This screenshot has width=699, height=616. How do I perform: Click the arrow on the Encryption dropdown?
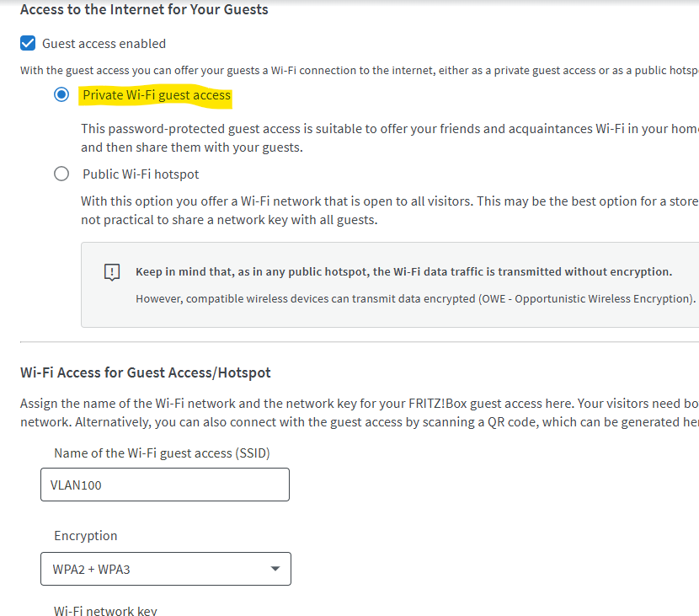275,569
